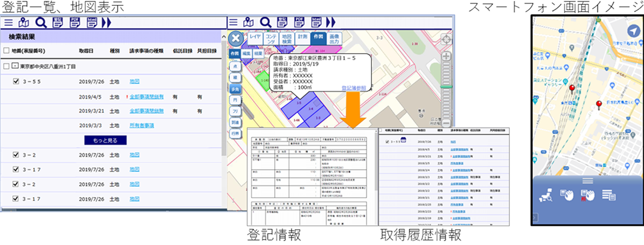Click magnifier search icon in results toolbar

(x=40, y=23)
